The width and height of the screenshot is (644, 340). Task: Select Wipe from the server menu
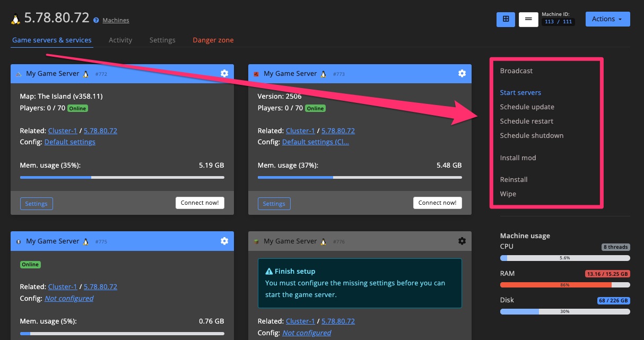(x=508, y=194)
